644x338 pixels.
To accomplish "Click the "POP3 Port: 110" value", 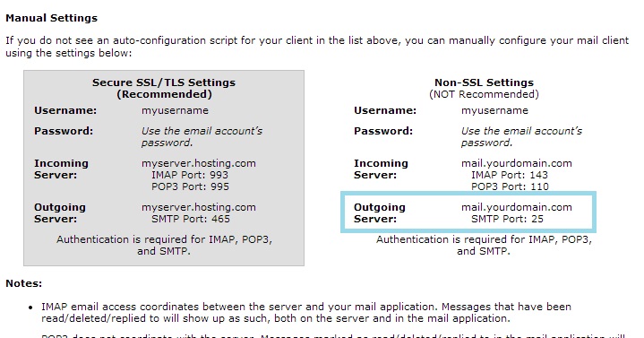I will click(510, 186).
